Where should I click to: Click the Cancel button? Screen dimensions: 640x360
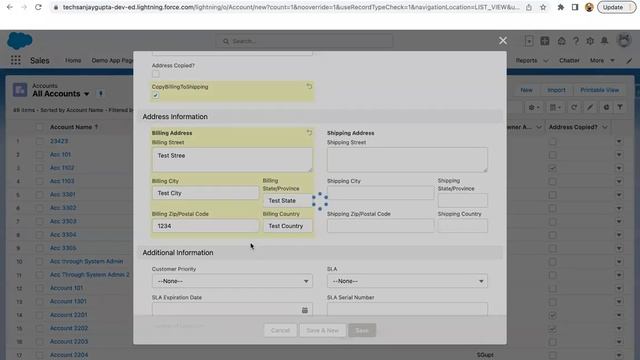pyautogui.click(x=280, y=330)
